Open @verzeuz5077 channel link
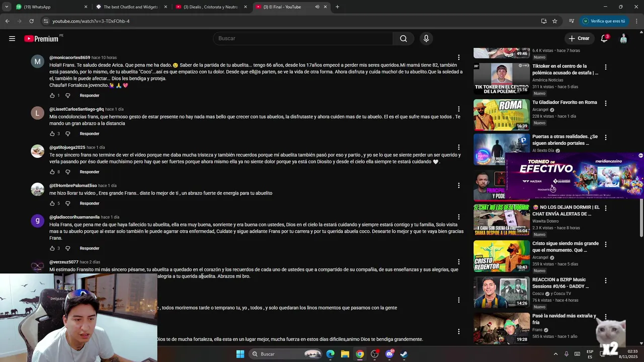The height and width of the screenshot is (362, 644). click(x=64, y=262)
